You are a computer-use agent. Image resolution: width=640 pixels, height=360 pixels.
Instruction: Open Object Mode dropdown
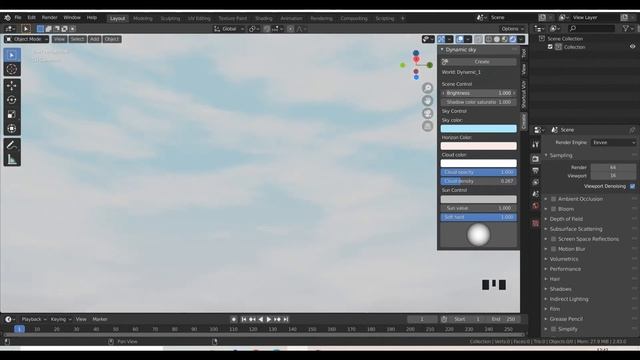coord(27,39)
